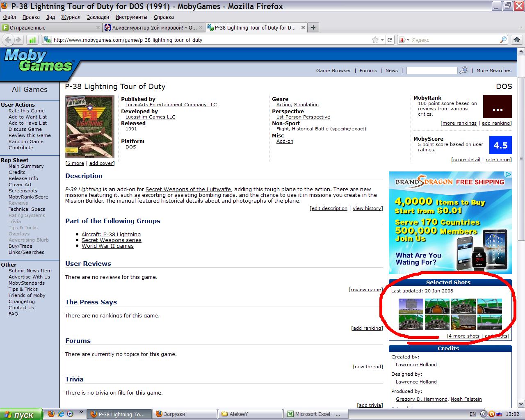Open the Lucasfilm Games LLC developer link
Image resolution: width=525 pixels, height=420 pixels.
point(151,117)
